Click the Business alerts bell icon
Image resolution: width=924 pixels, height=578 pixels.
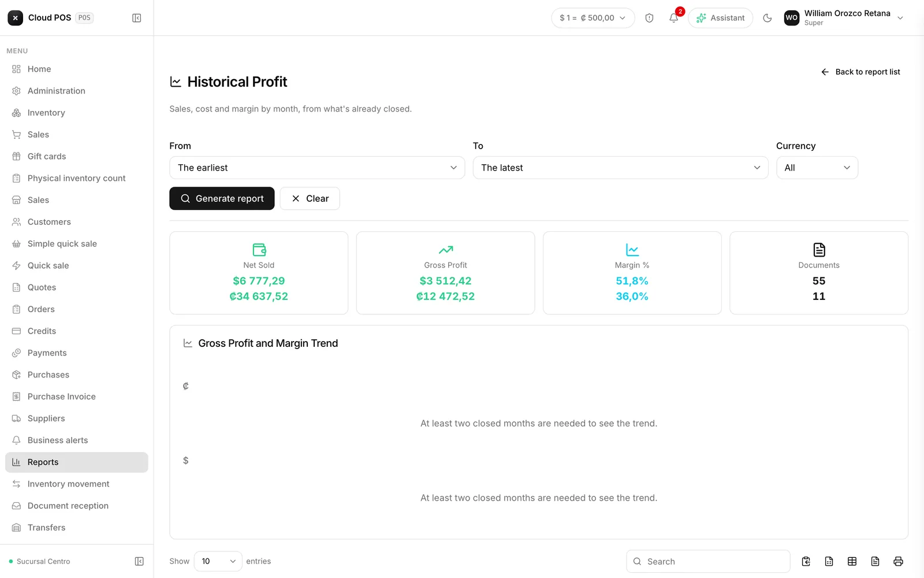[x=16, y=440]
